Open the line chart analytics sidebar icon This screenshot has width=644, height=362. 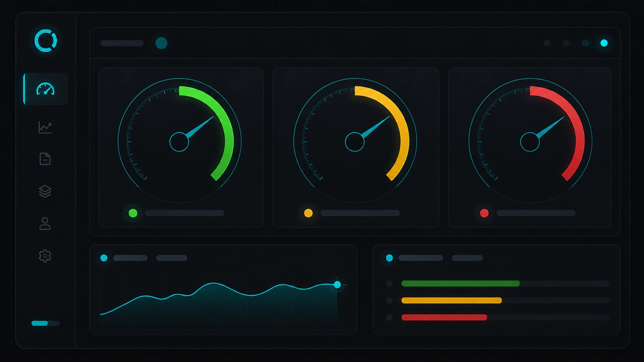pos(45,127)
